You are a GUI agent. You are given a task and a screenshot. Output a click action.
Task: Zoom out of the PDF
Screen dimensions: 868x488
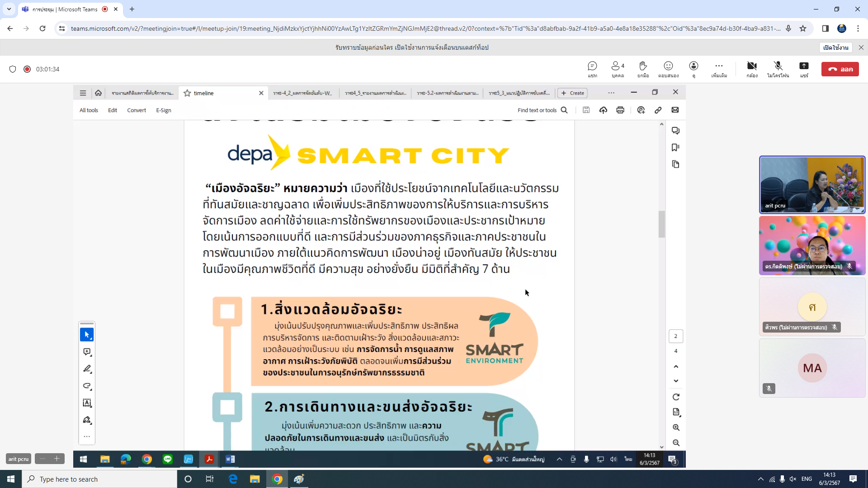click(676, 443)
